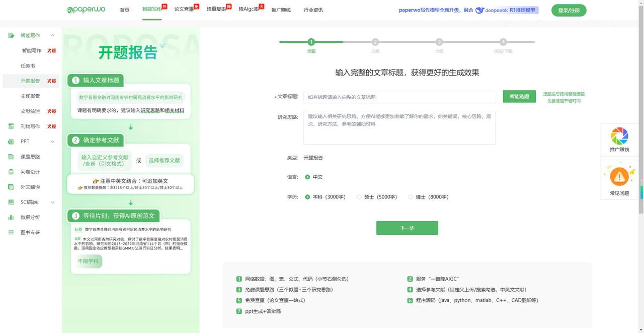Click the 文章标题 input field

(x=399, y=97)
